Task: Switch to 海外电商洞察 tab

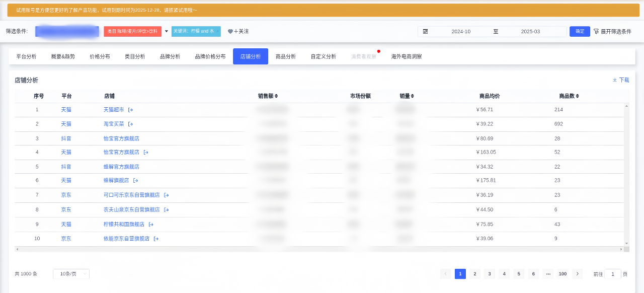Action: tap(407, 56)
